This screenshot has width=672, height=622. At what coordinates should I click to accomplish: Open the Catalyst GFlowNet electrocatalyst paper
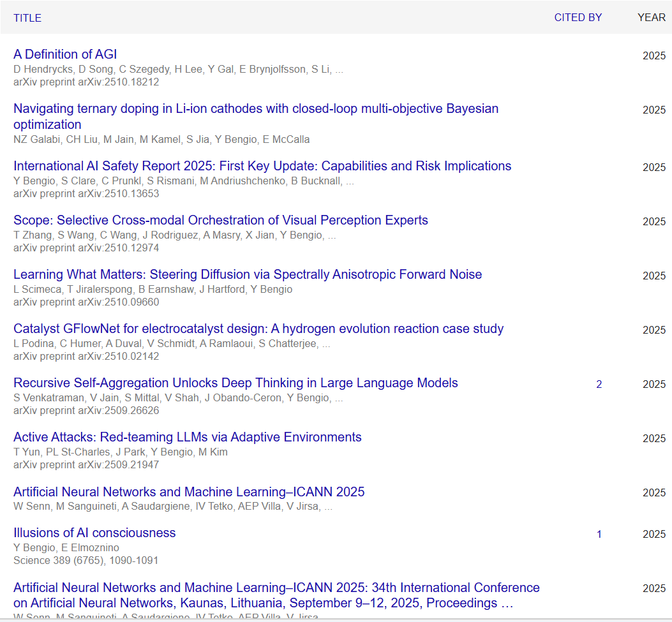(x=258, y=329)
